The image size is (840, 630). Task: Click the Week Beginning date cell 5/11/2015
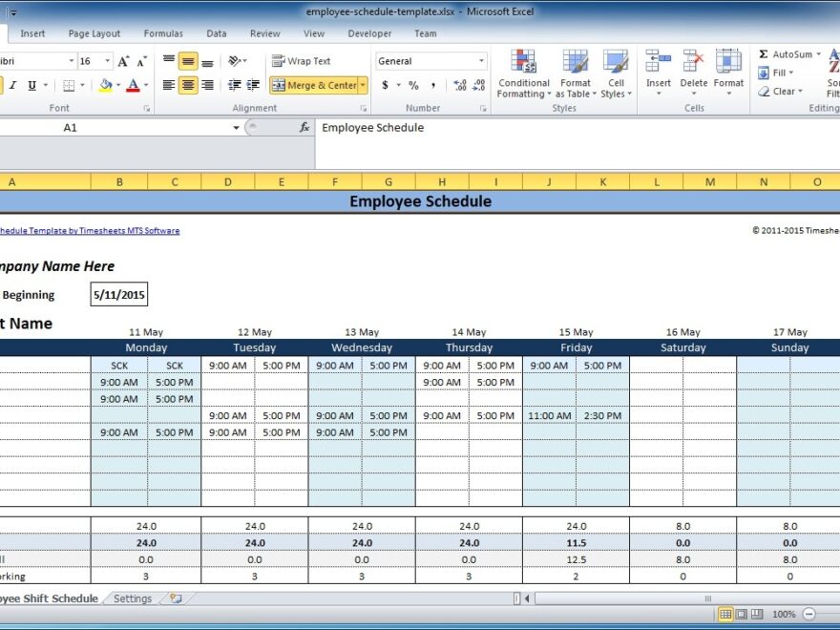click(119, 295)
